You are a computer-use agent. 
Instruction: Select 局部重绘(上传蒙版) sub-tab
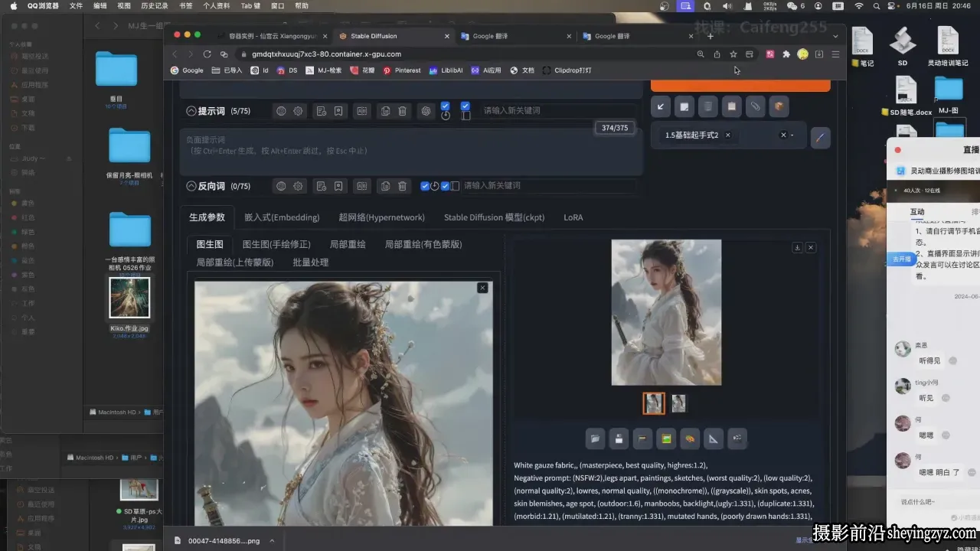click(235, 262)
